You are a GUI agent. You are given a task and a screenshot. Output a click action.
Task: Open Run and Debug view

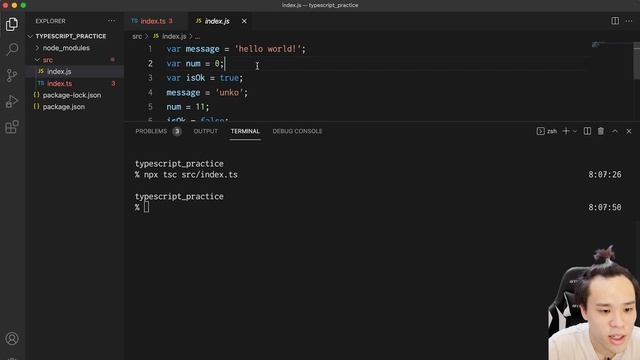pos(12,101)
